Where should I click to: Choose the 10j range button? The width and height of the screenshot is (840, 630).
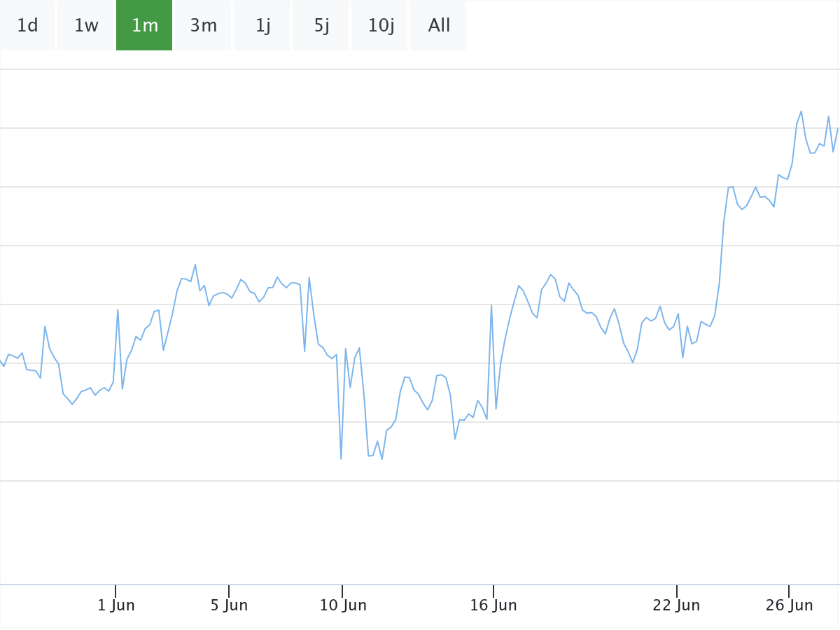(x=379, y=26)
